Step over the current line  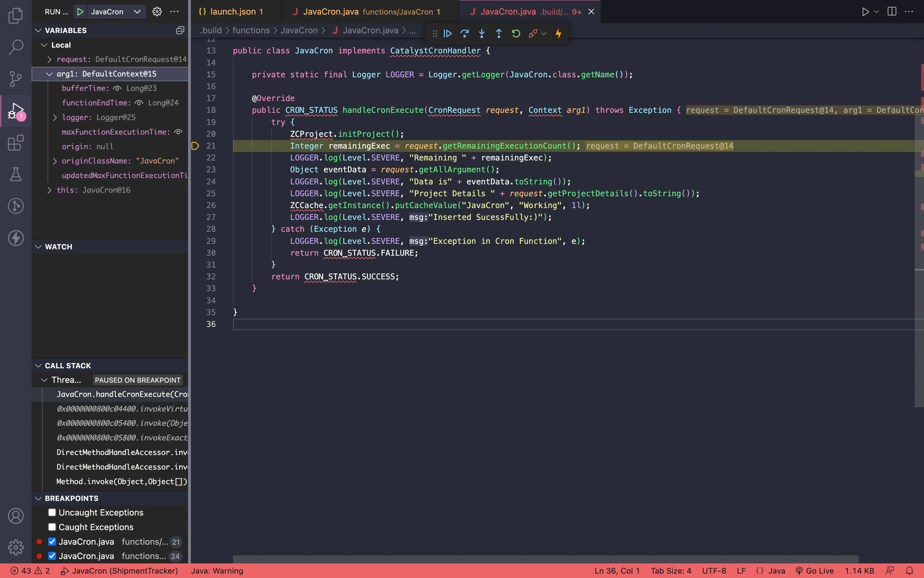(465, 34)
